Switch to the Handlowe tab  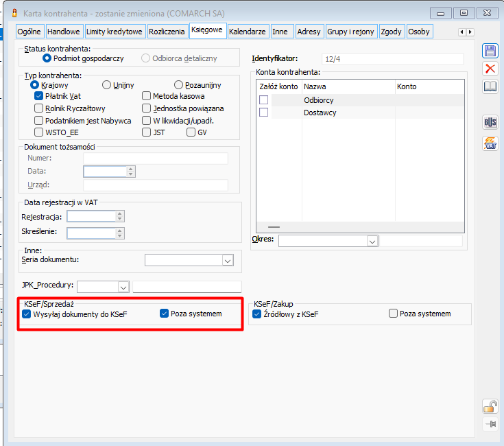(65, 32)
